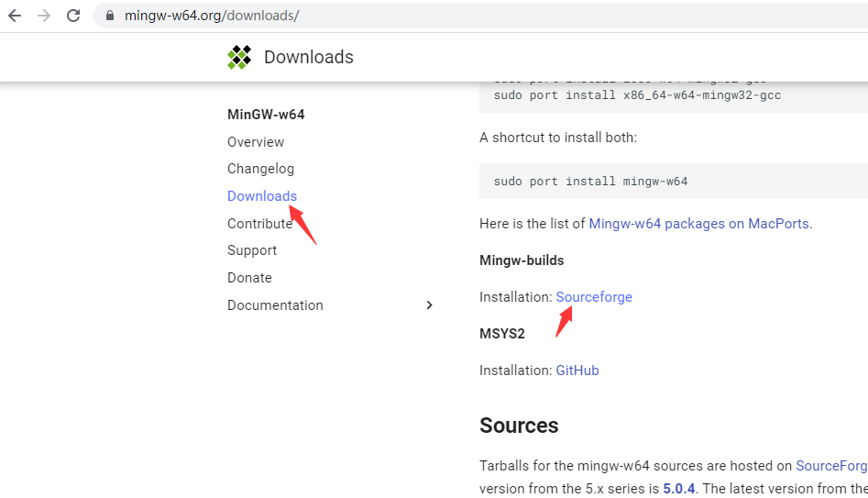Image resolution: width=868 pixels, height=498 pixels.
Task: Open the Changelog sidebar page
Action: (260, 169)
